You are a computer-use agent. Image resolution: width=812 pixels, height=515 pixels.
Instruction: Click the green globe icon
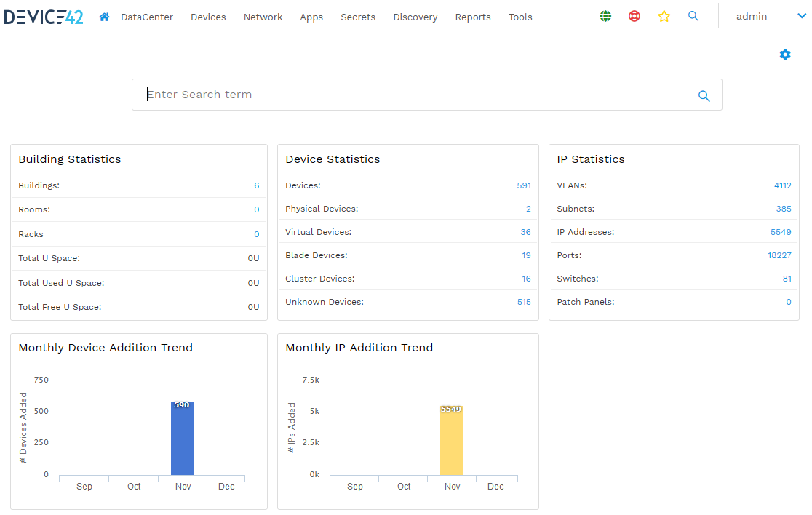pyautogui.click(x=605, y=16)
